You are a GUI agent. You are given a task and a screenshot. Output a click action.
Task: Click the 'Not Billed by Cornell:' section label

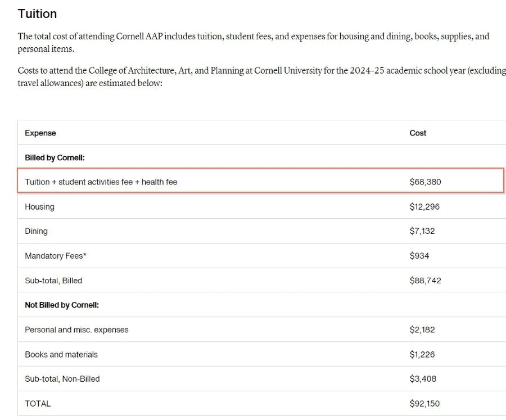[62, 305]
